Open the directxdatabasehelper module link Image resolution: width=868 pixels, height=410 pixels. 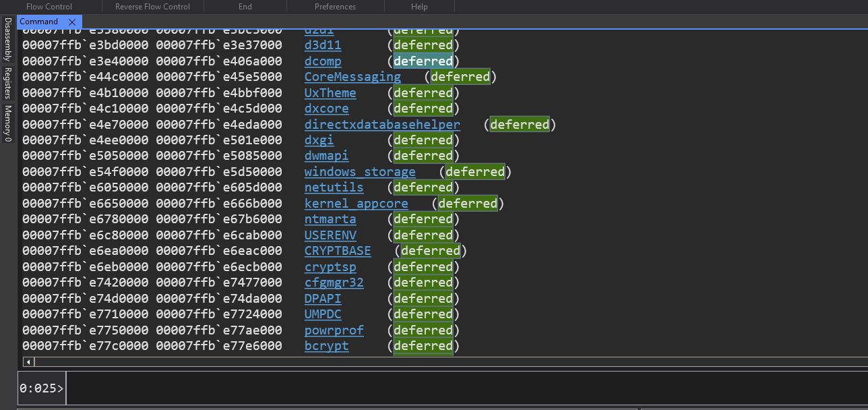[x=382, y=125]
